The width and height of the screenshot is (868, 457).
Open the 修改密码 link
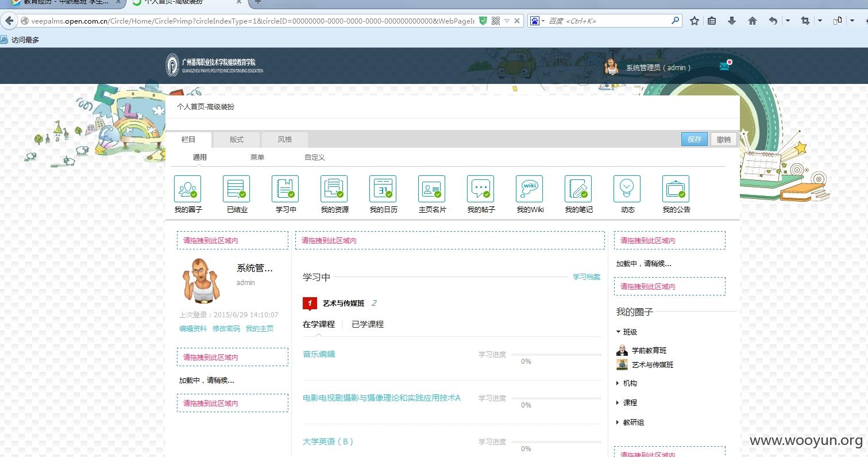[226, 329]
